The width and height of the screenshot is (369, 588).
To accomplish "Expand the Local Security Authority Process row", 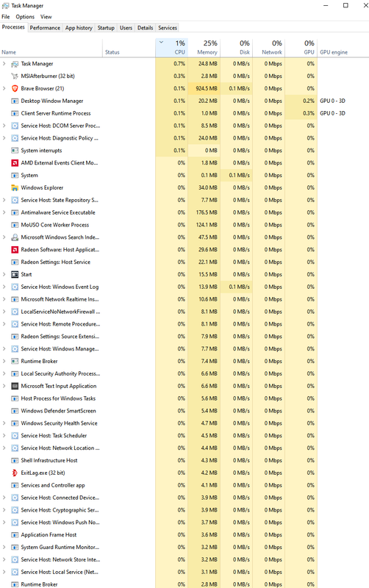I will click(4, 373).
